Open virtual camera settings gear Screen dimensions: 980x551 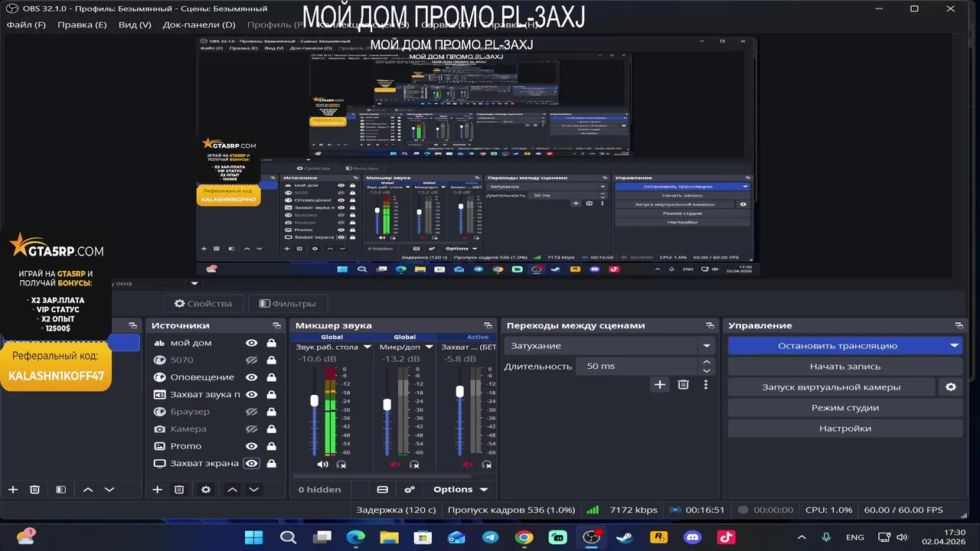(x=951, y=387)
